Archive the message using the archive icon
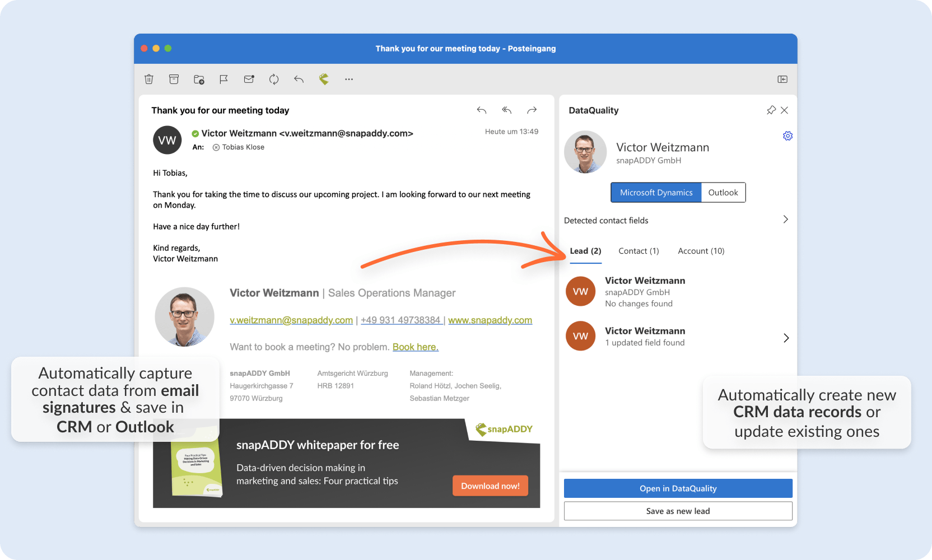 coord(174,80)
